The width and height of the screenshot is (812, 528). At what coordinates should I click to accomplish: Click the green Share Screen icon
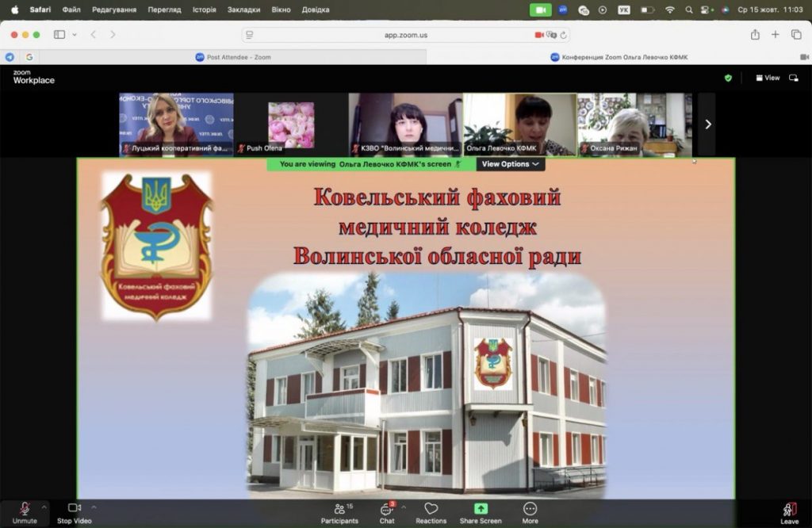coord(481,509)
